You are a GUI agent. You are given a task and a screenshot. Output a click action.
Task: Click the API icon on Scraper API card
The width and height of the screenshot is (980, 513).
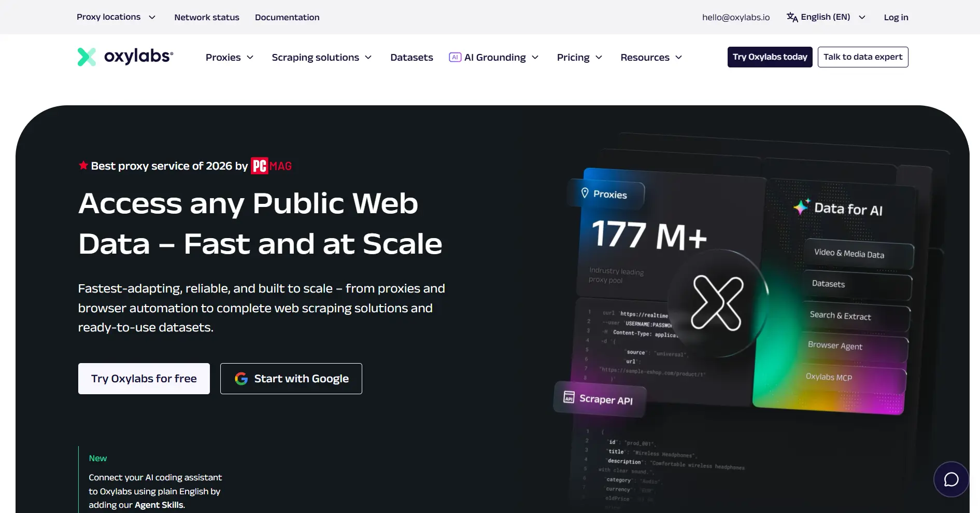569,397
